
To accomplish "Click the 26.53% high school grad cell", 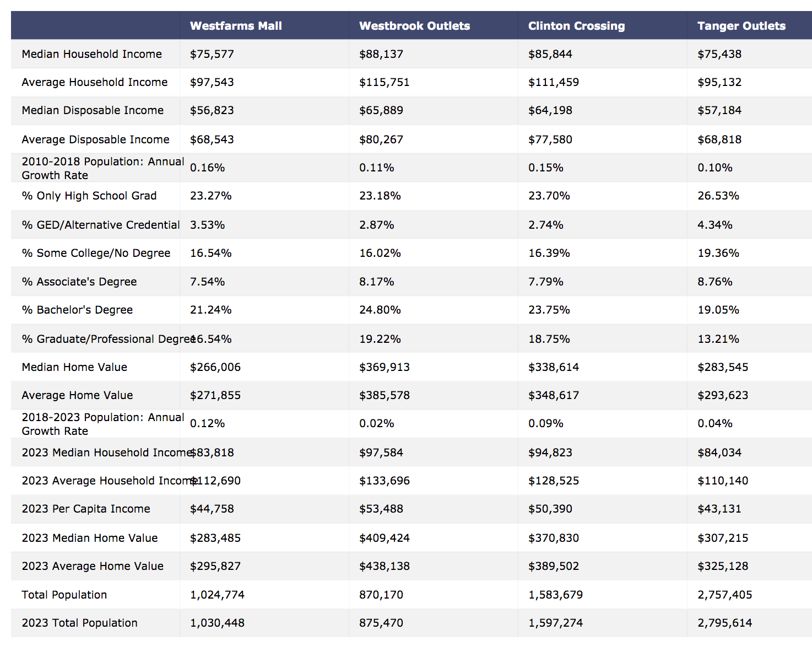I will click(x=718, y=196).
